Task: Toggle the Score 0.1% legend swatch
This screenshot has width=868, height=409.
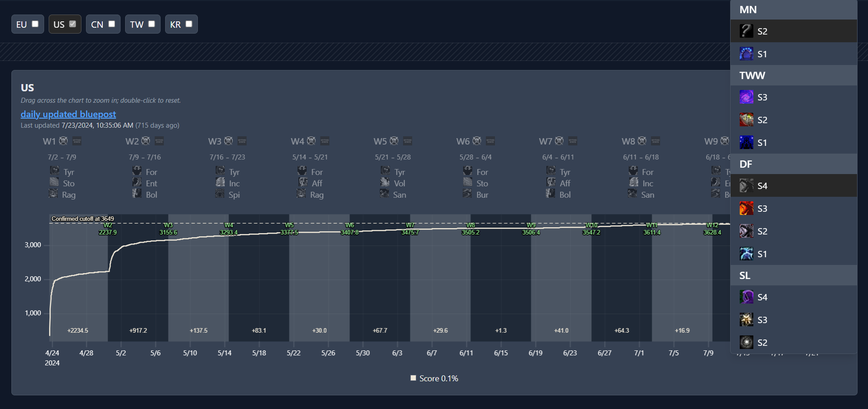Action: pos(414,378)
